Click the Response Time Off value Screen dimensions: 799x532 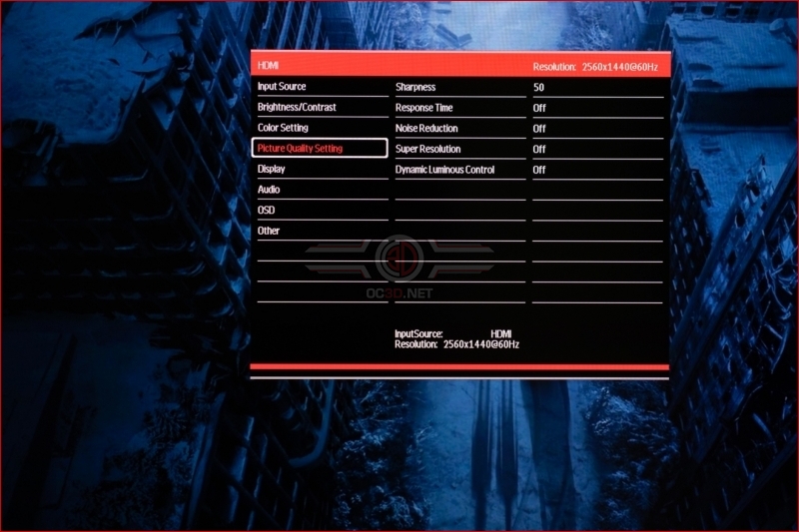539,108
